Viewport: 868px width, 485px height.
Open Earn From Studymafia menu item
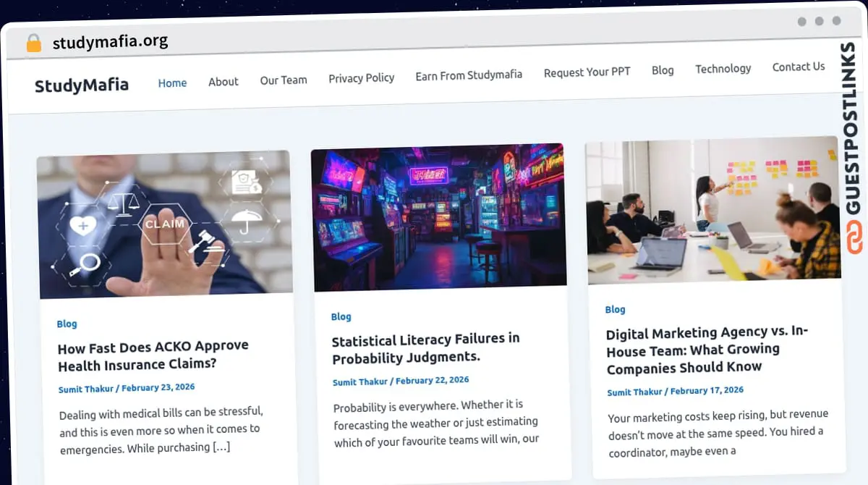click(469, 75)
